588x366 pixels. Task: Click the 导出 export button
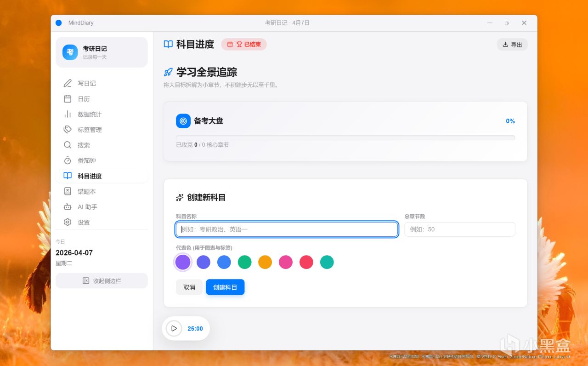(512, 45)
